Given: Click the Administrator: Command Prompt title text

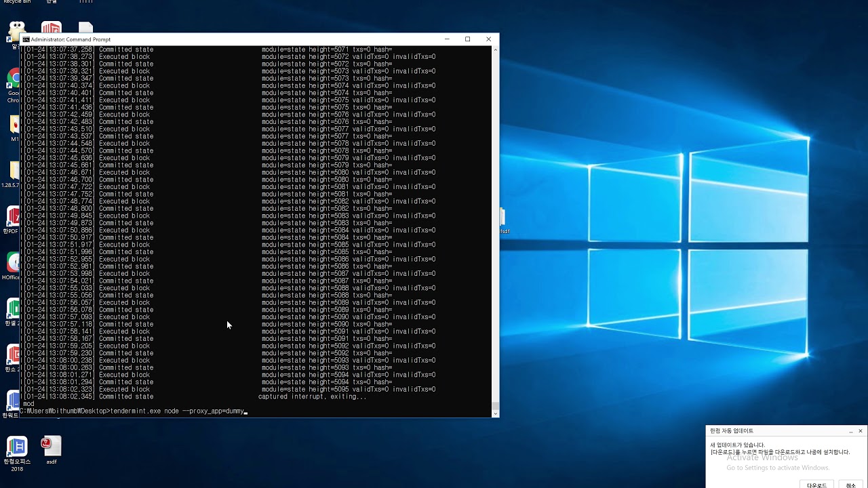Looking at the screenshot, I should (x=71, y=39).
